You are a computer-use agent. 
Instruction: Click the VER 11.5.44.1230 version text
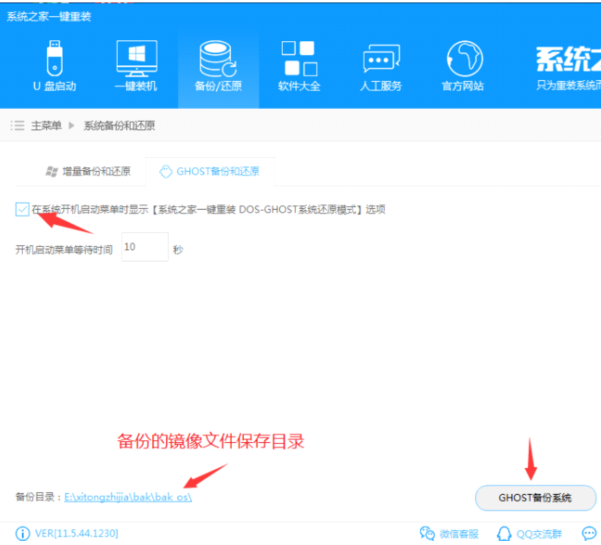[x=76, y=533]
